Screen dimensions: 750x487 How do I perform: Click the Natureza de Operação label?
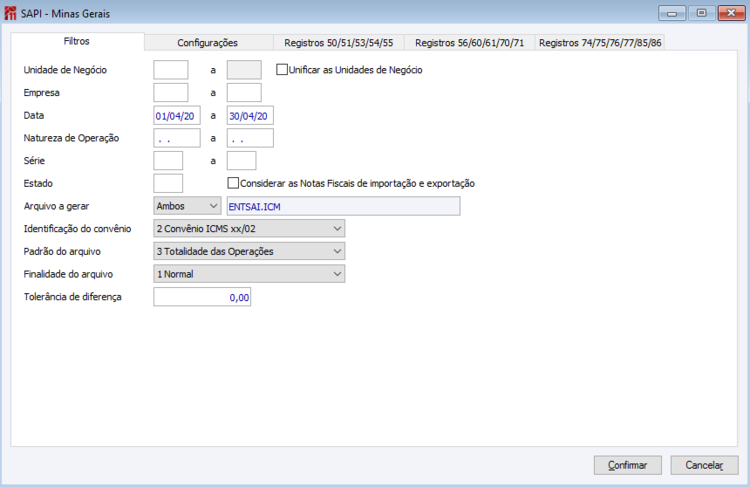(71, 138)
